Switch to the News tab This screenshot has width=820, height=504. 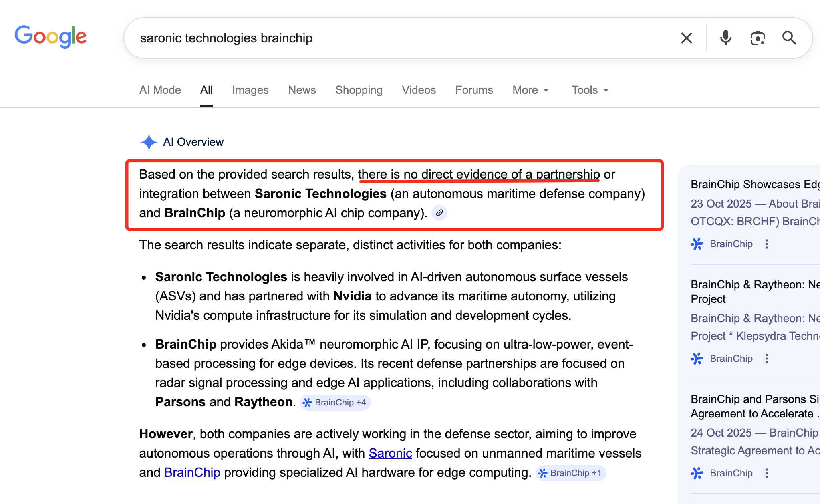(302, 90)
